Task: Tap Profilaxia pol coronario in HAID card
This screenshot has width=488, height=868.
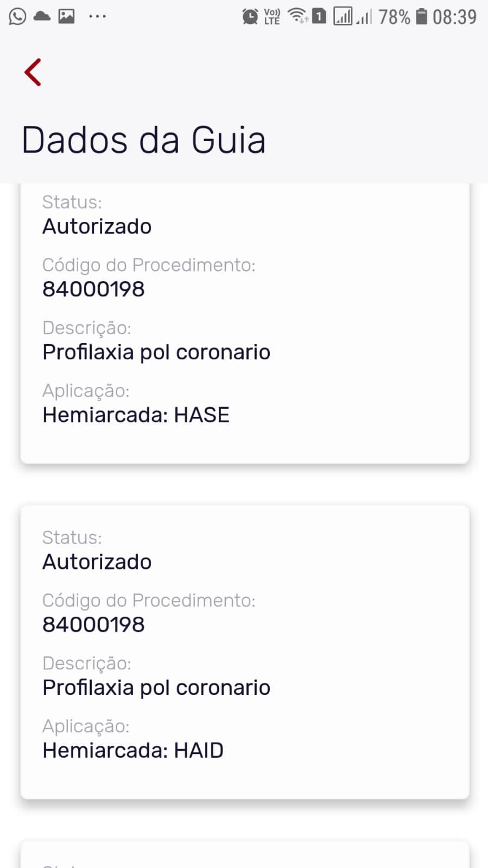Action: pos(156,688)
